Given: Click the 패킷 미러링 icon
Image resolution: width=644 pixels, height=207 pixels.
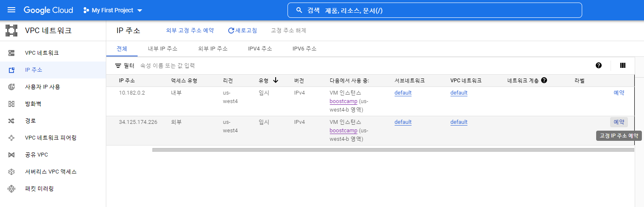Looking at the screenshot, I should click(x=11, y=189).
